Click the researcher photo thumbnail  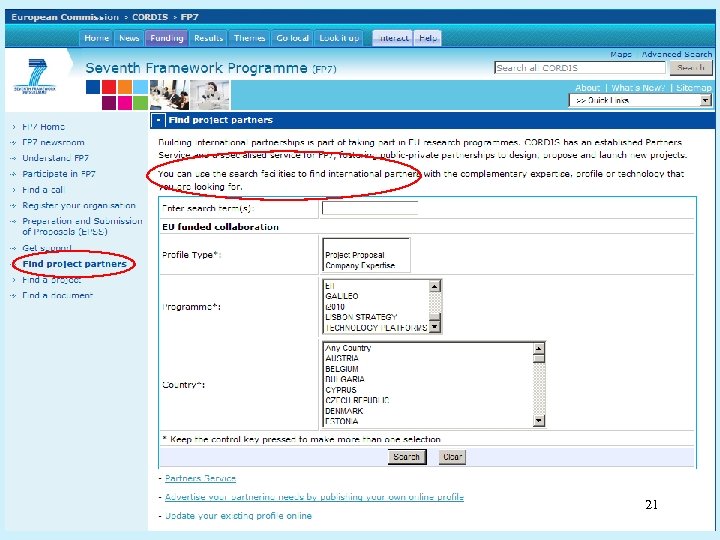coord(209,95)
